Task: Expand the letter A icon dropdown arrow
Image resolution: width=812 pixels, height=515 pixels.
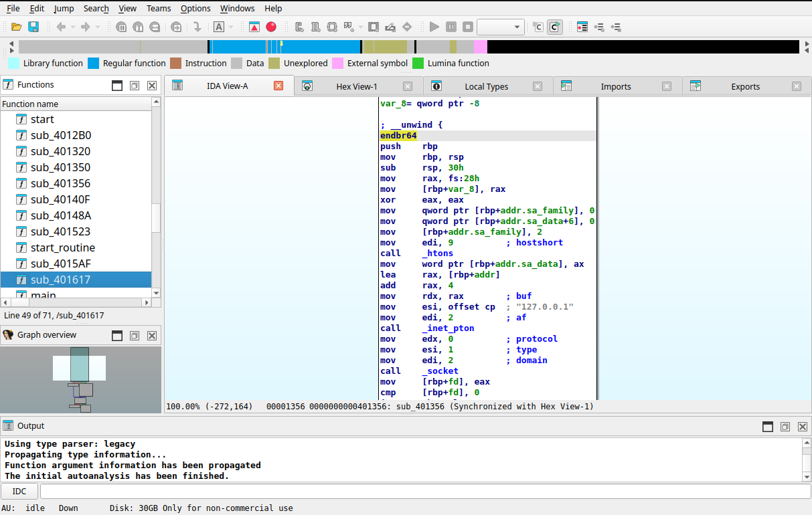Action: [x=231, y=27]
